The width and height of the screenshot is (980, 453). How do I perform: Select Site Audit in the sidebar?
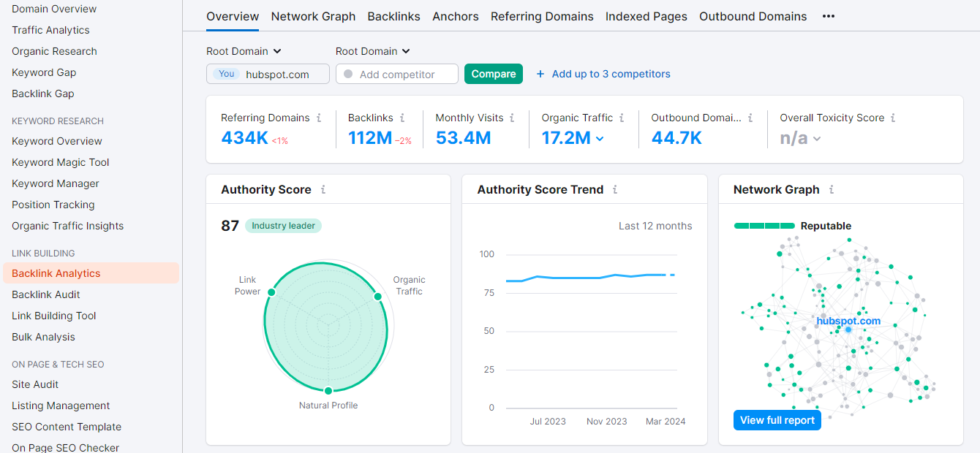coord(35,384)
